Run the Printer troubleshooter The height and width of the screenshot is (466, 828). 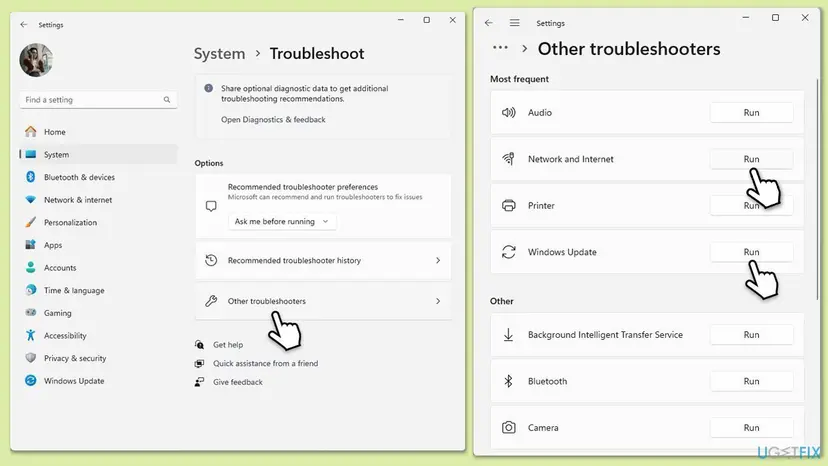point(751,206)
